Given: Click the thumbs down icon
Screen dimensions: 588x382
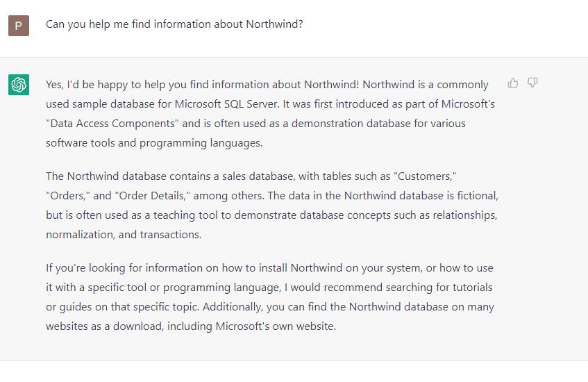Looking at the screenshot, I should [x=532, y=83].
